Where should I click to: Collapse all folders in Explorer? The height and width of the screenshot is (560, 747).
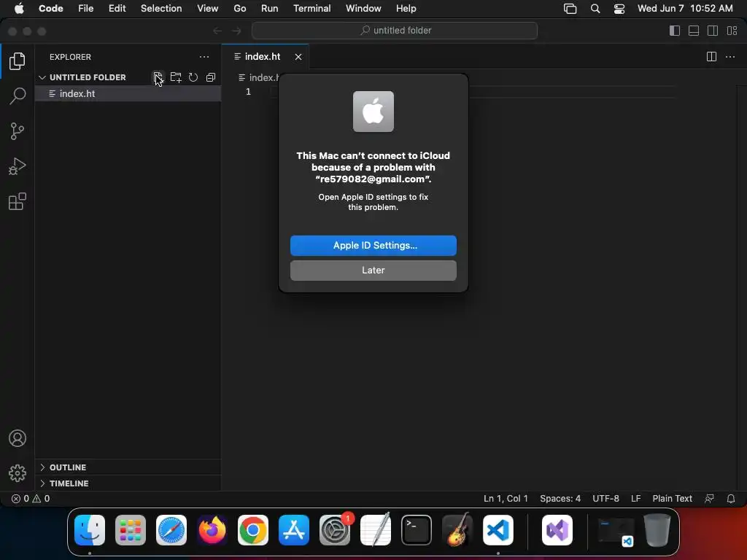click(x=211, y=77)
